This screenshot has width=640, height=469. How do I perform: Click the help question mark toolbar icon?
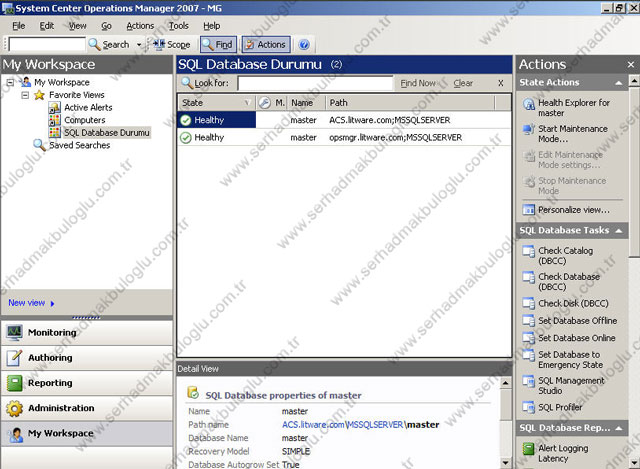(x=304, y=45)
